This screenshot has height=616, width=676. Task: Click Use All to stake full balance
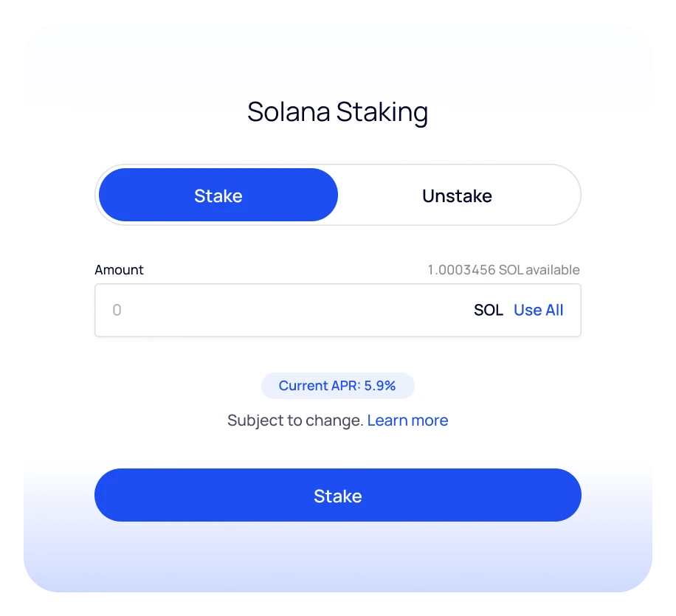pyautogui.click(x=538, y=311)
